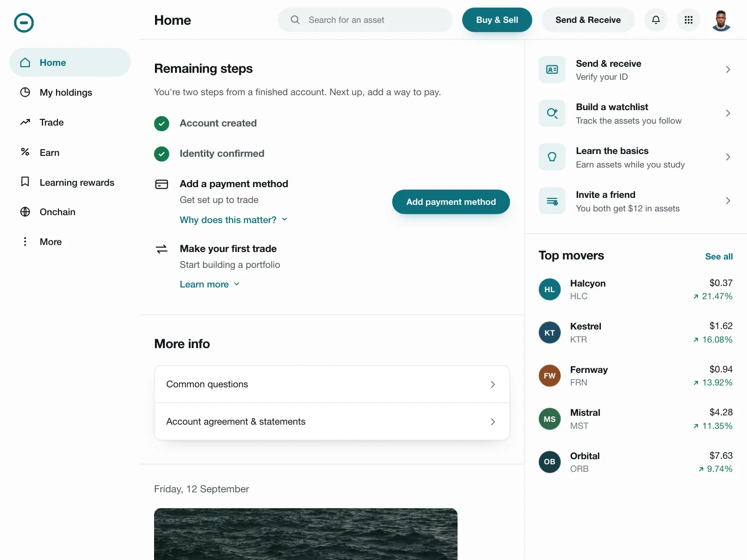Click the Account created checkmark
Screen dimensions: 747x560
click(162, 124)
